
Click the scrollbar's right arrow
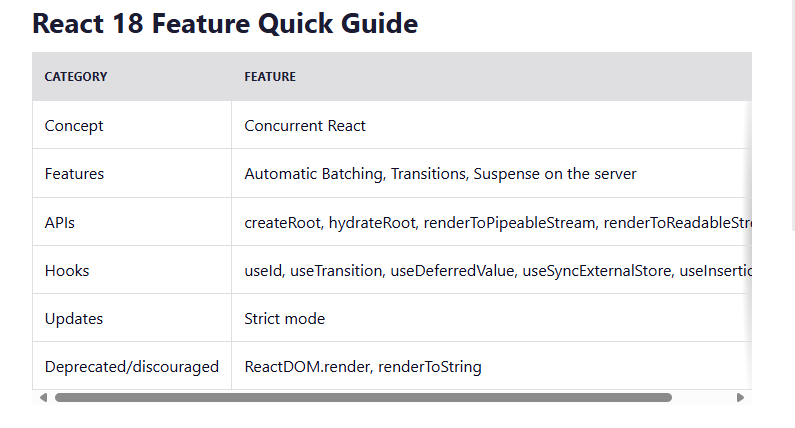pyautogui.click(x=740, y=397)
